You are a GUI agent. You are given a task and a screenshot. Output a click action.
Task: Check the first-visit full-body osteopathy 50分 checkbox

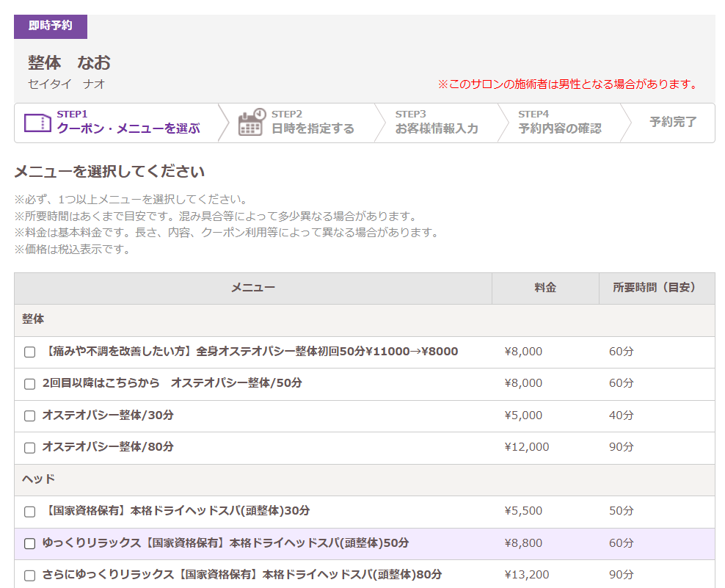[x=30, y=352]
